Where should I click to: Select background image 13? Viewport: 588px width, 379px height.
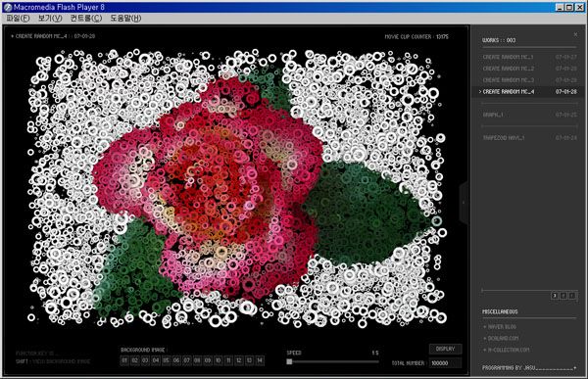click(249, 360)
